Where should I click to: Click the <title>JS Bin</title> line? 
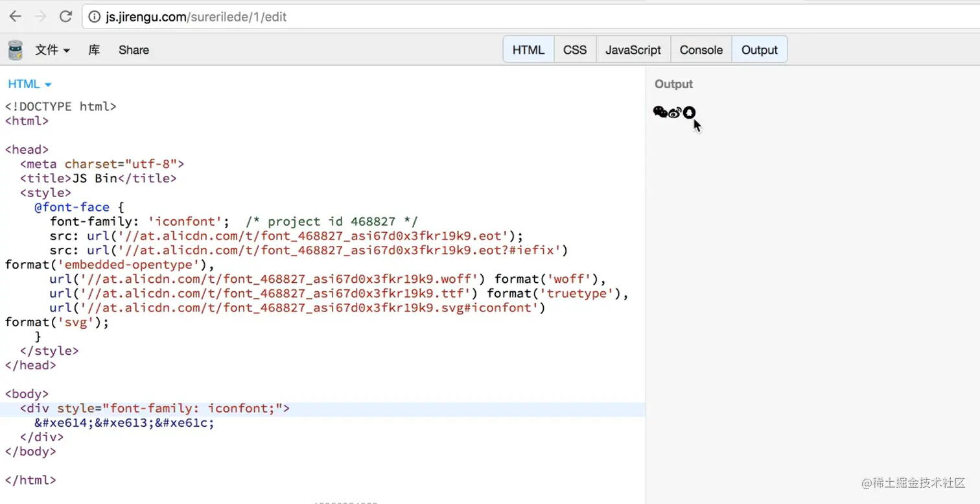[99, 178]
